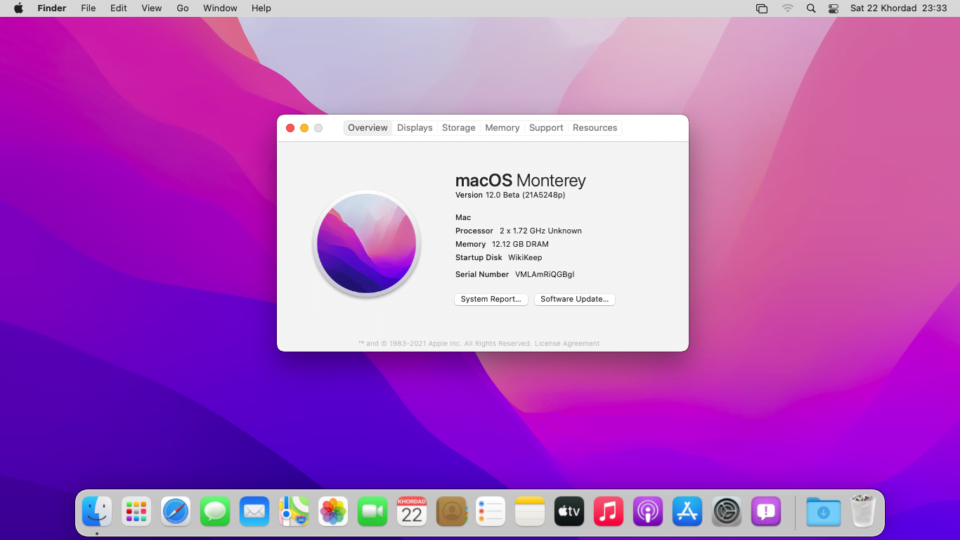This screenshot has height=540, width=960.
Task: Click the Spotlight search icon
Action: pyautogui.click(x=810, y=8)
